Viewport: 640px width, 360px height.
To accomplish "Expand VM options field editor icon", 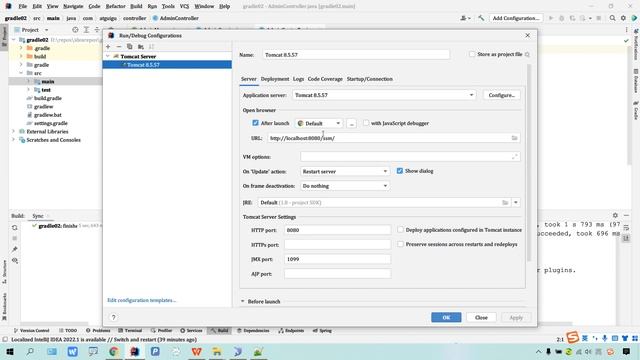I will click(515, 157).
